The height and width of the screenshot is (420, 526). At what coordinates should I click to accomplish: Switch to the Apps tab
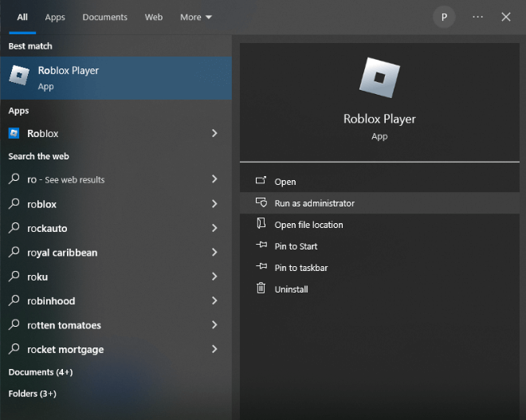pyautogui.click(x=55, y=17)
